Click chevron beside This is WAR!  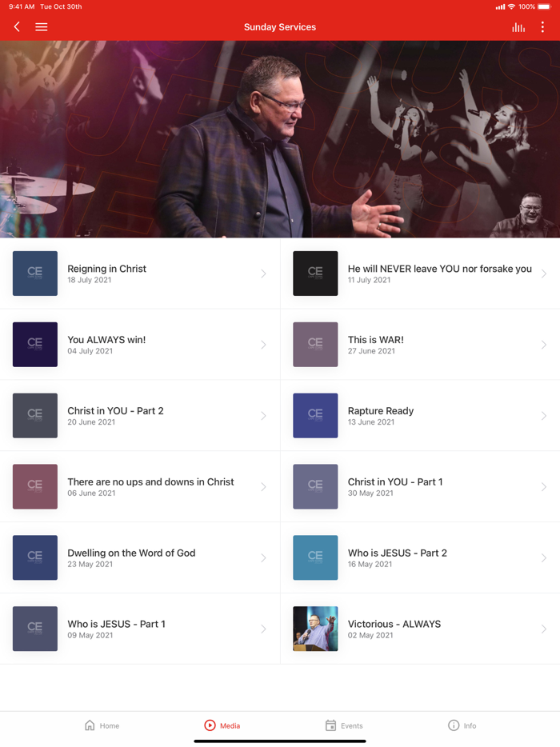(544, 345)
